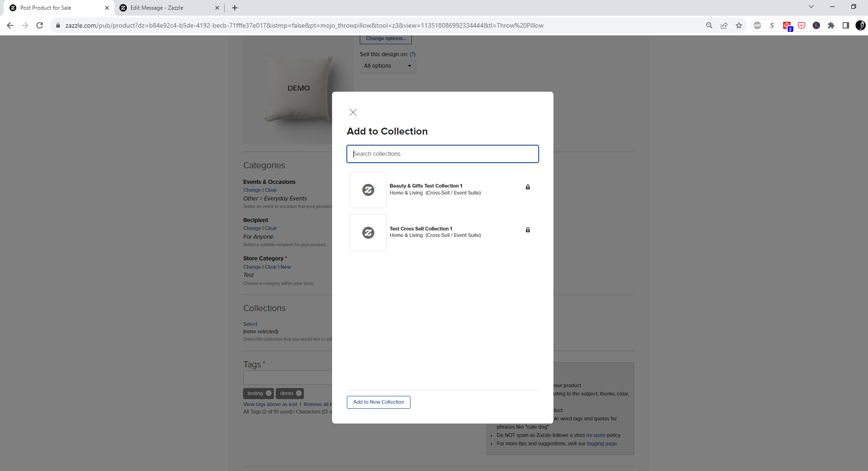Click the DEMO pillow preview image
Screen dimensions: 868x471
[x=298, y=90]
